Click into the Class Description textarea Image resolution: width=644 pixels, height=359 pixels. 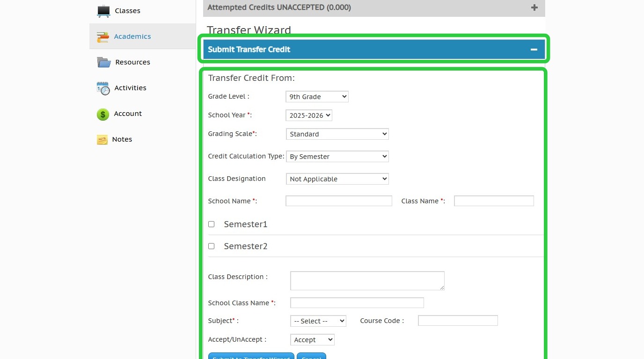tap(367, 280)
